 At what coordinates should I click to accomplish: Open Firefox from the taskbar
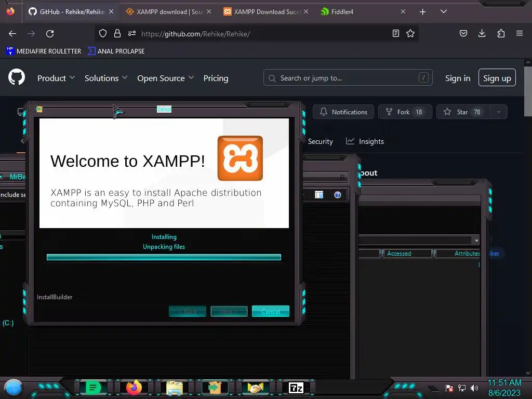[134, 388]
